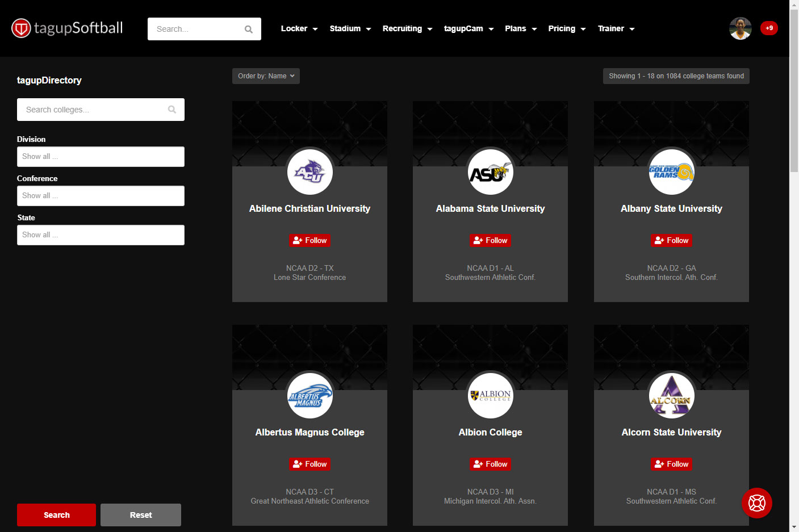Open the Stadium menu
Viewport: 799px width, 532px height.
350,28
